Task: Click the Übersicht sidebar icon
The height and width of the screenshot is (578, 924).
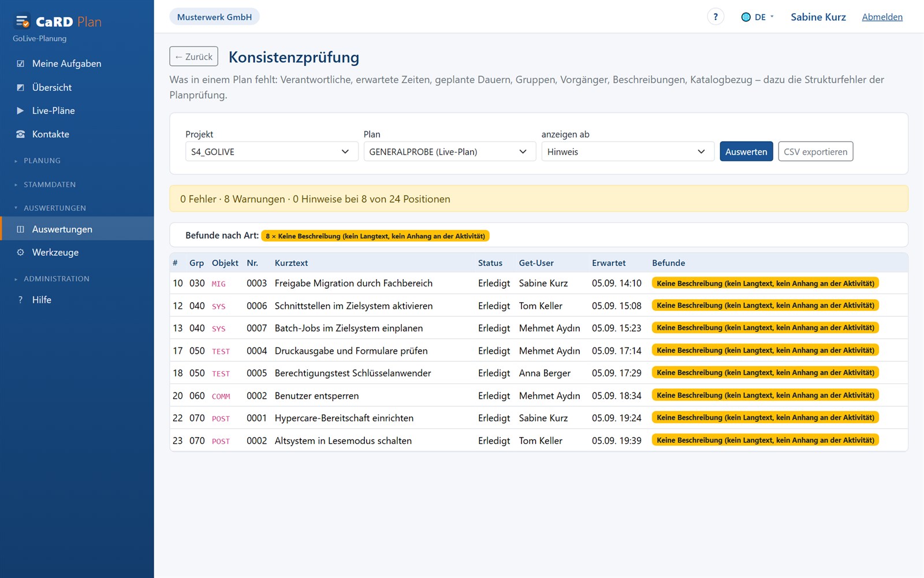Action: click(x=21, y=87)
